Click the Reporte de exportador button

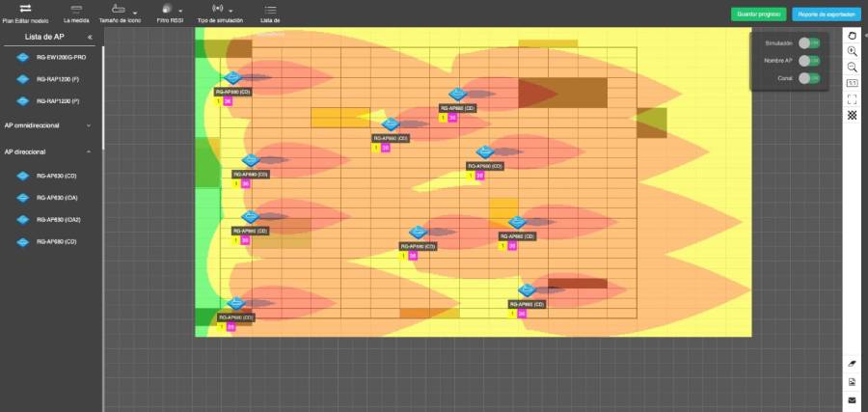[x=826, y=14]
